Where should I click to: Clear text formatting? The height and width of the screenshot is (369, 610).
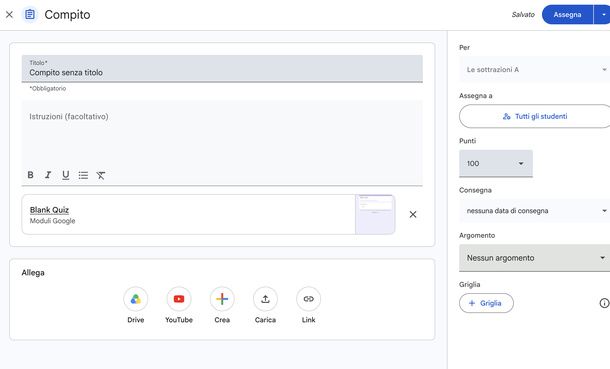coord(101,175)
